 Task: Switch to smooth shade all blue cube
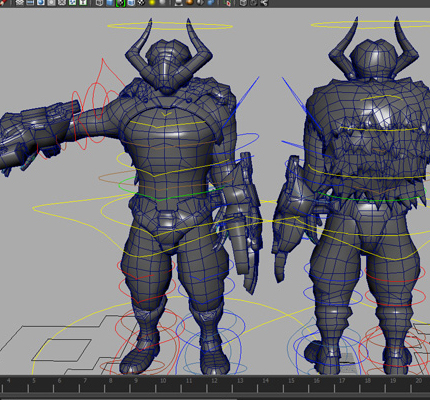tap(109, 3)
